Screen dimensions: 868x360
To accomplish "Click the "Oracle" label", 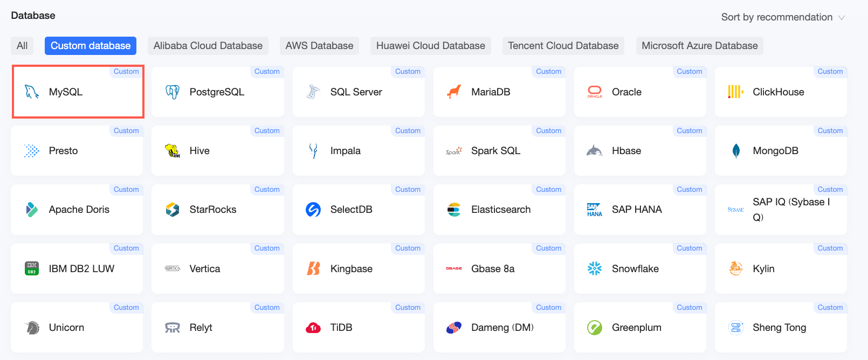I will coord(626,92).
